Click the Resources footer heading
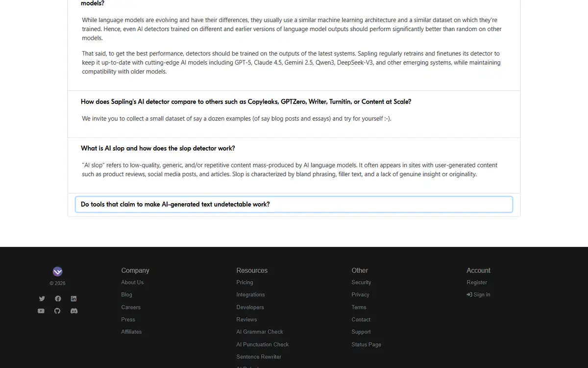588x368 pixels. coord(252,270)
